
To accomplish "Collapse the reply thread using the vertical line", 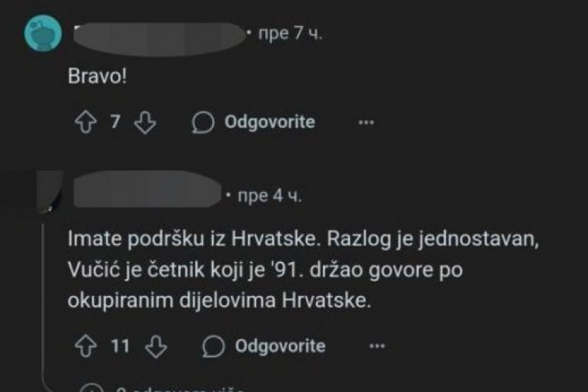I will [44, 300].
